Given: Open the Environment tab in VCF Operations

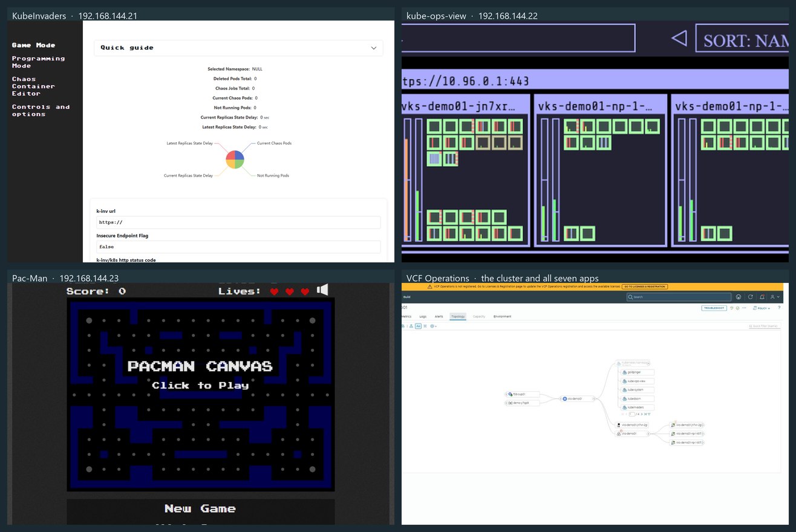Looking at the screenshot, I should tap(502, 316).
